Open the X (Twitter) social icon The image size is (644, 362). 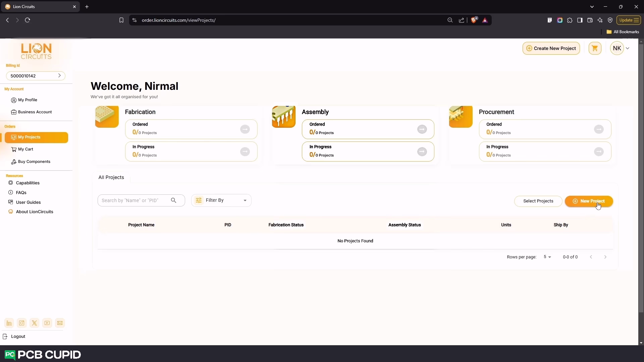(x=34, y=323)
